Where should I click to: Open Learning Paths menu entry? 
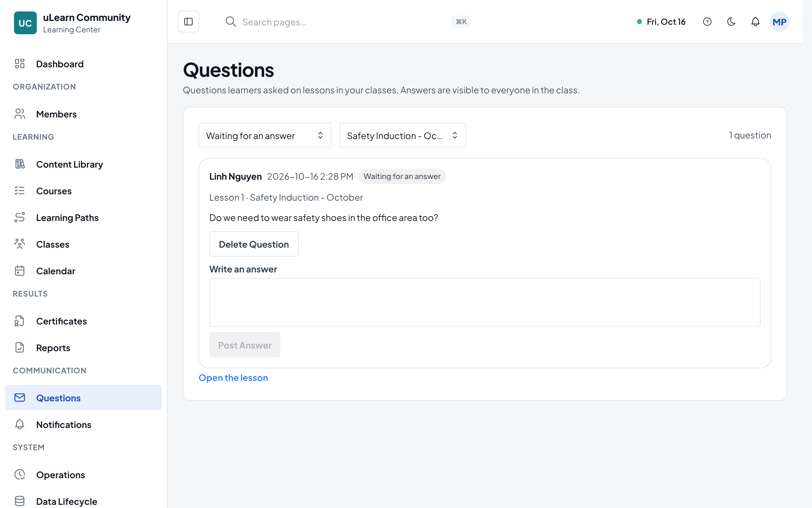point(83,217)
